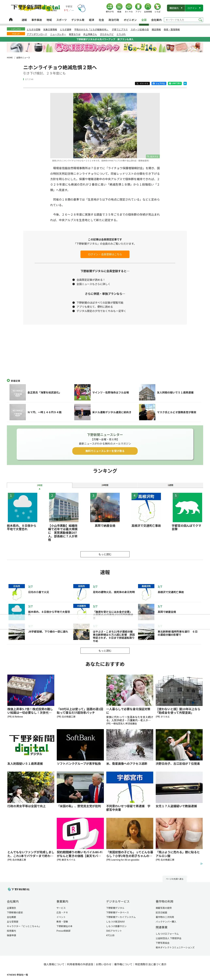This screenshot has width=210, height=980.
Task: Click the home icon in navigation bar
Action: (11, 19)
